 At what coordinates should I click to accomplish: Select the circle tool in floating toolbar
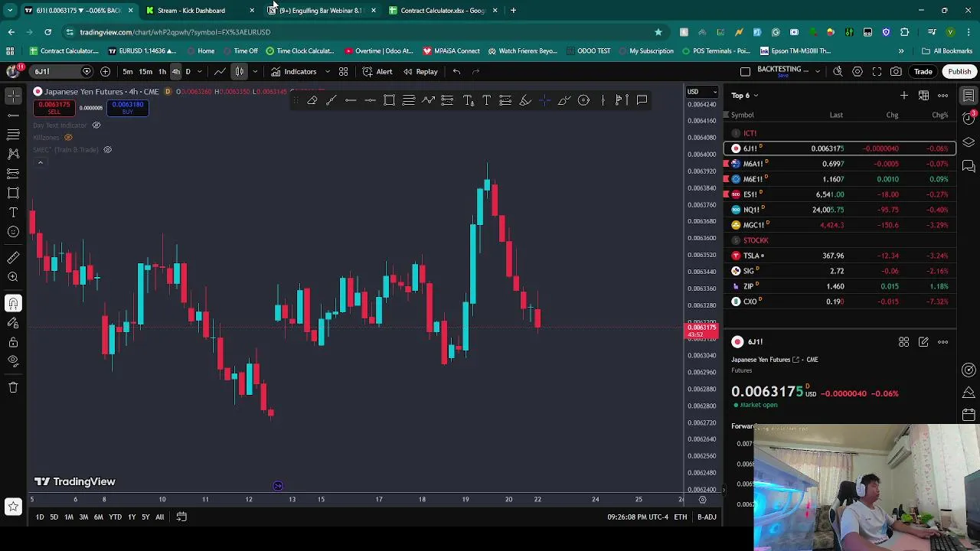[x=583, y=100]
